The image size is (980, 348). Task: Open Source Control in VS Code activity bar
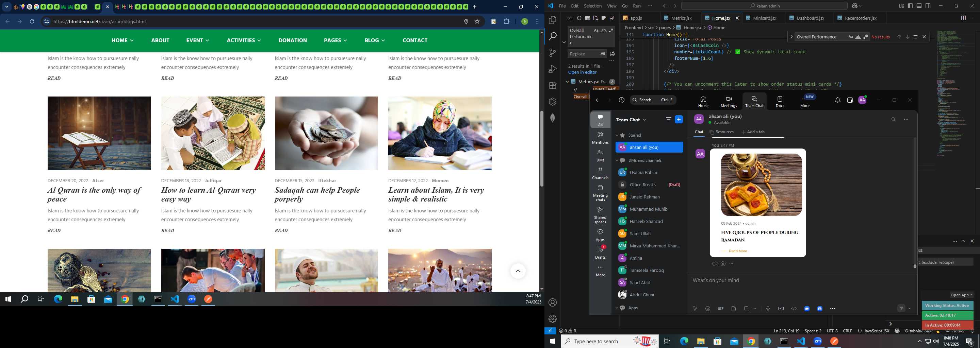552,53
